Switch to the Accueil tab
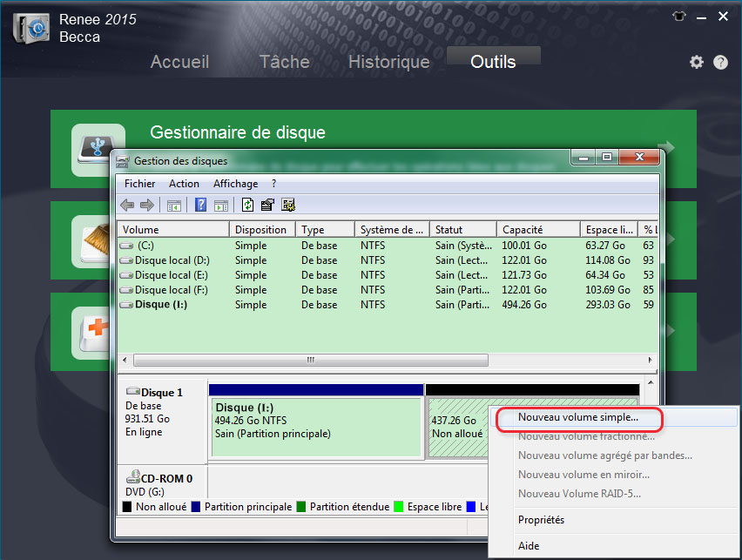742x560 pixels. [179, 62]
